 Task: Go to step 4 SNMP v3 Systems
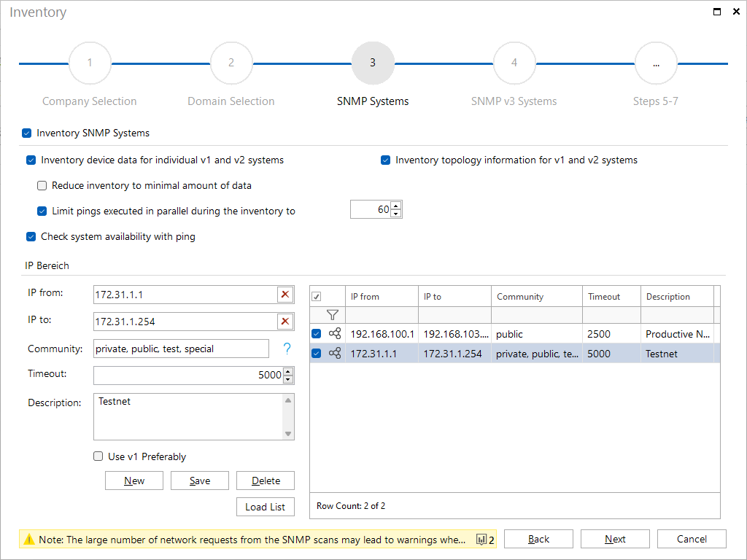[514, 63]
